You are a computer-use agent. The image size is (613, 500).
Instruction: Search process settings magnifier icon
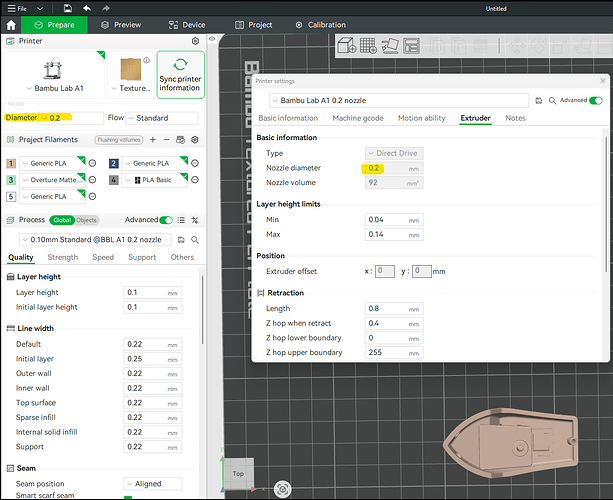pyautogui.click(x=195, y=240)
